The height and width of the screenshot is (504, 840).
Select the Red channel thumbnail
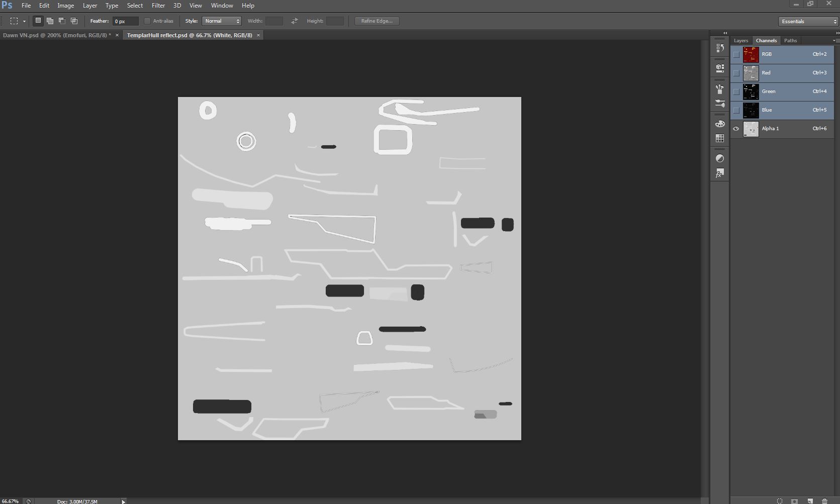point(751,73)
